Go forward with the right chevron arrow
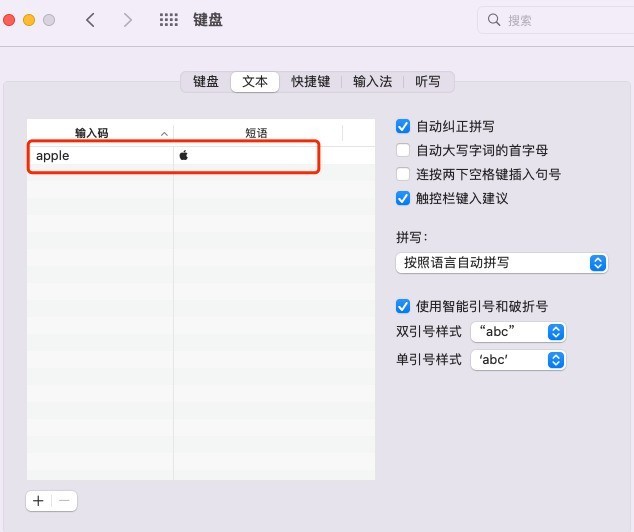This screenshot has width=634, height=532. [127, 20]
